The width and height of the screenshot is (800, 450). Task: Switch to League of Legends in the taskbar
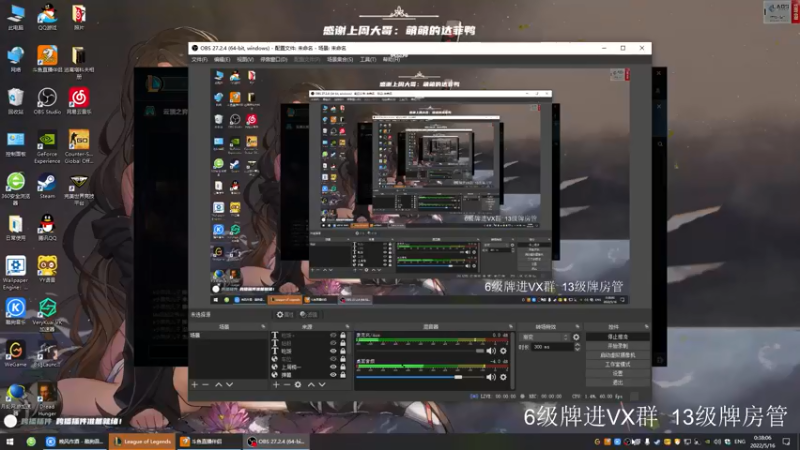pos(142,441)
